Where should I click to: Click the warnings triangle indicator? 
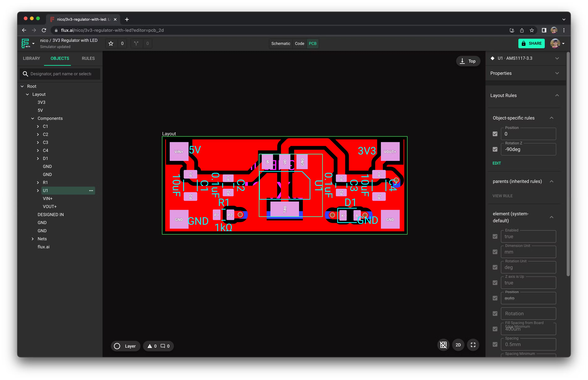tap(150, 346)
